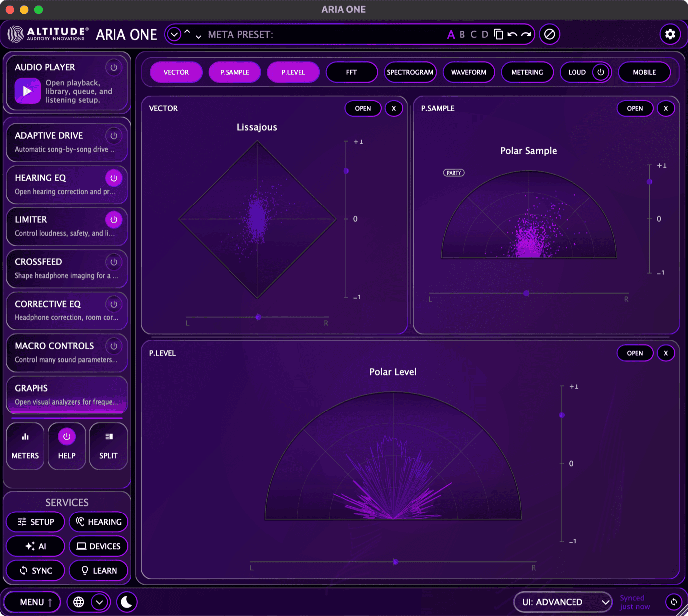The image size is (688, 616).
Task: Redo the preset change
Action: point(526,34)
